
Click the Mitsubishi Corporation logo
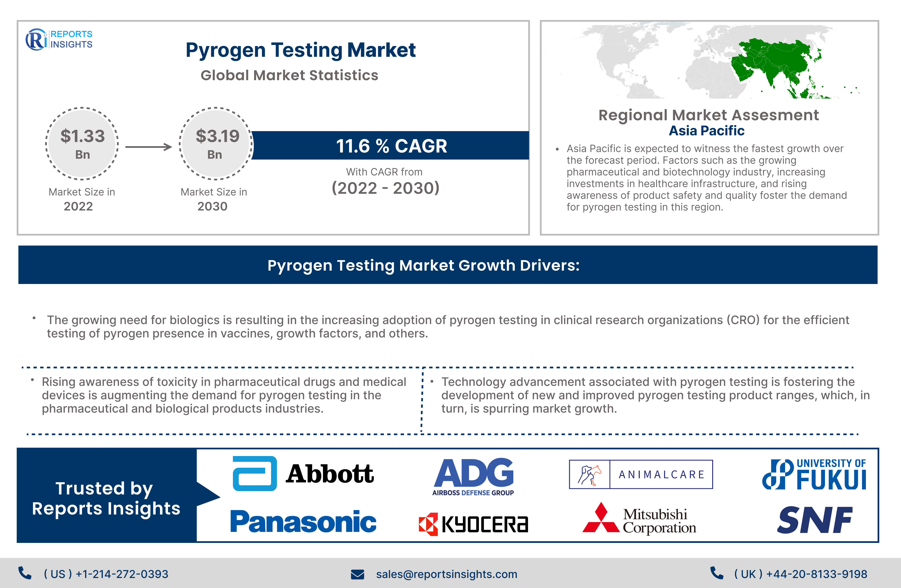tap(639, 519)
